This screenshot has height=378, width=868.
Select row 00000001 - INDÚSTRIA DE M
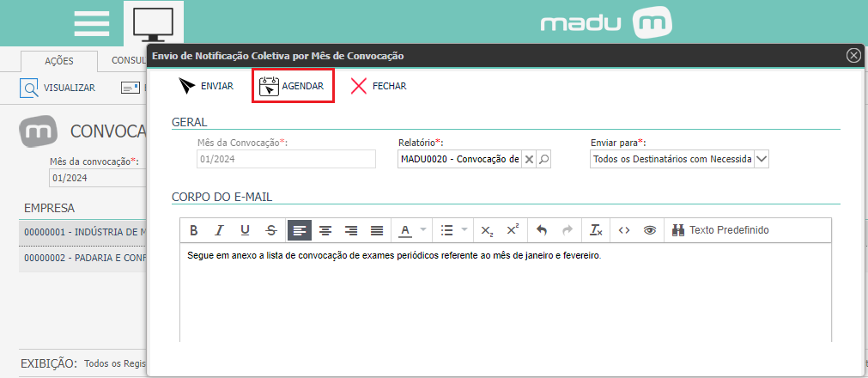tap(83, 232)
